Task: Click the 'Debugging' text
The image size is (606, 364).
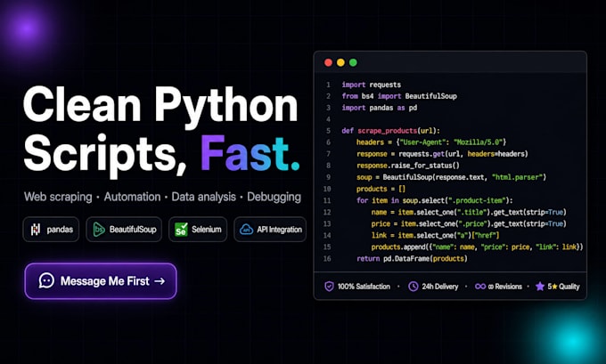Action: click(x=274, y=197)
